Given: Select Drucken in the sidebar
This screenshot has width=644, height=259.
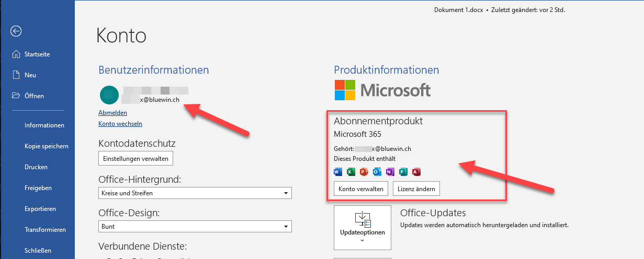Looking at the screenshot, I should pyautogui.click(x=36, y=167).
